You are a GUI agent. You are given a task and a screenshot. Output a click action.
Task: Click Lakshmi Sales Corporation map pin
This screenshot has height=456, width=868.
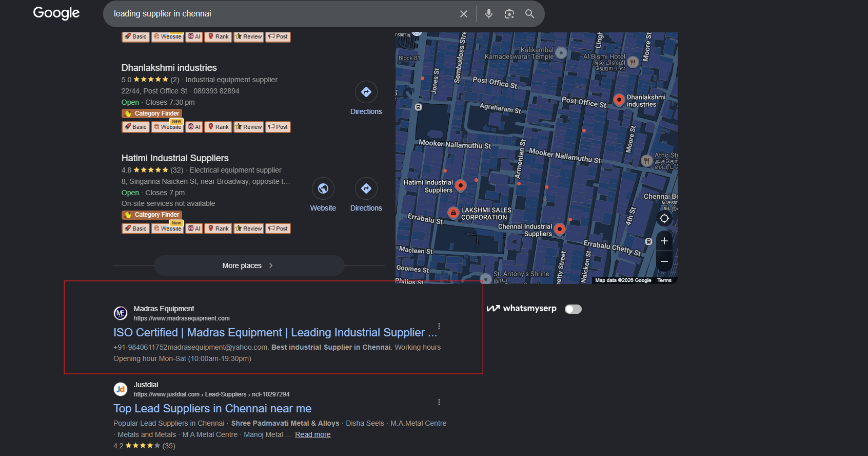(x=453, y=213)
